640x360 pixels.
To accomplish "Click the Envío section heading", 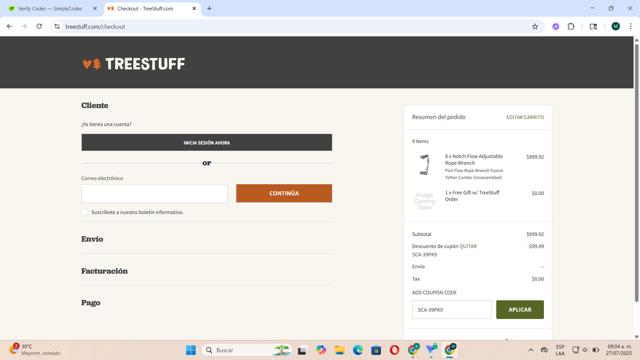I will 92,239.
